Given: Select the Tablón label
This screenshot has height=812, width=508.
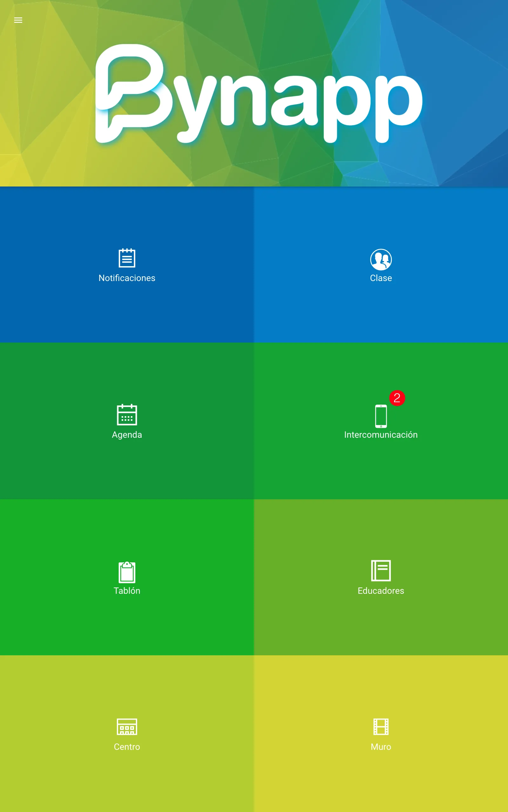Looking at the screenshot, I should point(127,591).
